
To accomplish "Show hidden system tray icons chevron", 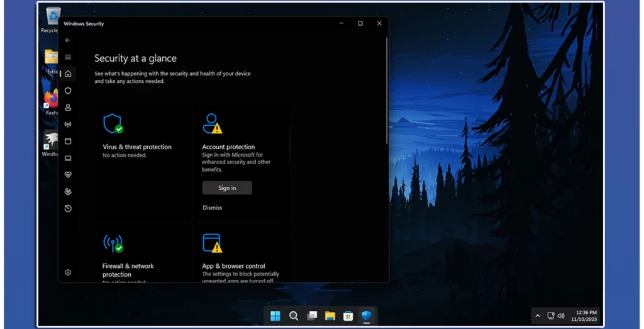I will [x=537, y=316].
